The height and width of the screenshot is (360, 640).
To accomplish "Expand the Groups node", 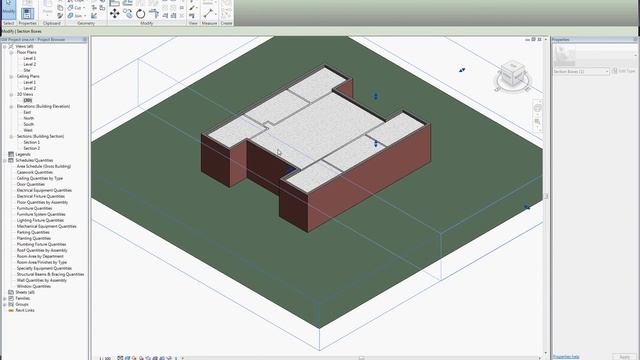I will [x=5, y=304].
